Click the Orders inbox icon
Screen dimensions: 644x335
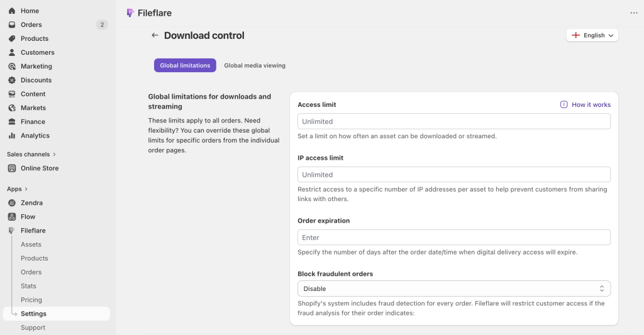click(12, 25)
